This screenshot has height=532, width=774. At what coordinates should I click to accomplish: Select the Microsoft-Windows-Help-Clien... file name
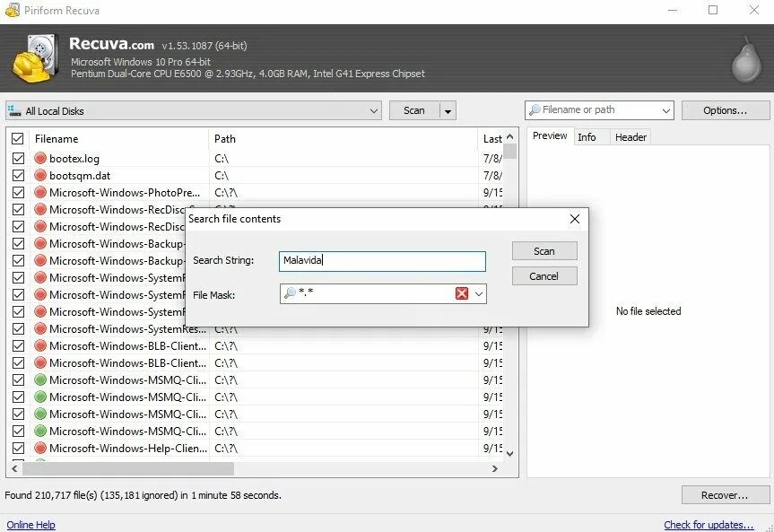128,448
